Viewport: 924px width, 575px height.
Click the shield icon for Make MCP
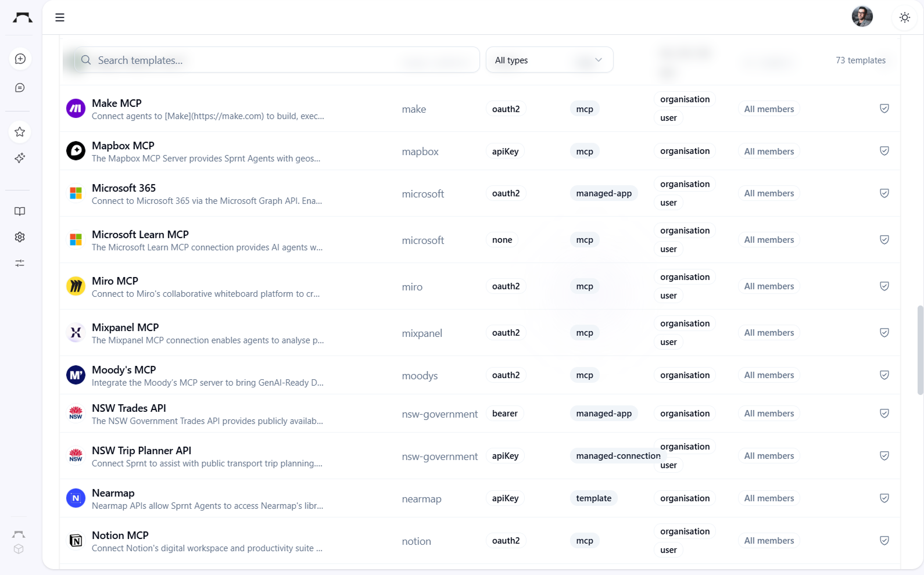click(884, 109)
